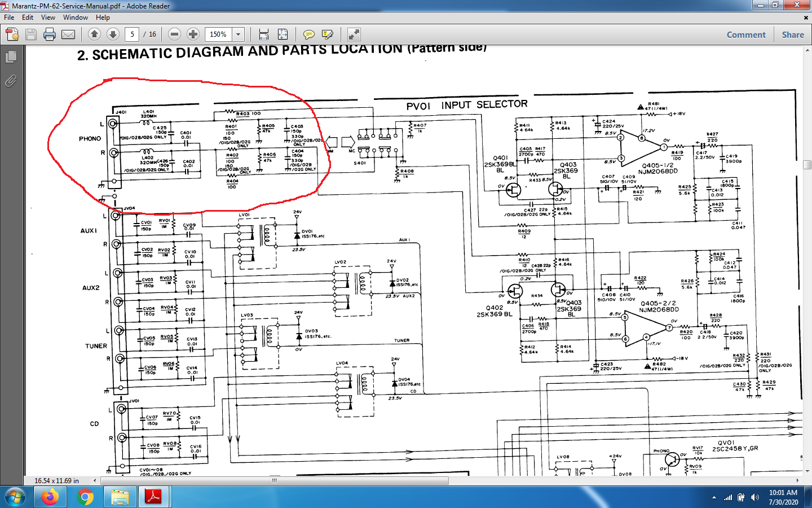Click the TUNER input label in schematic
812x508 pixels.
tap(96, 346)
